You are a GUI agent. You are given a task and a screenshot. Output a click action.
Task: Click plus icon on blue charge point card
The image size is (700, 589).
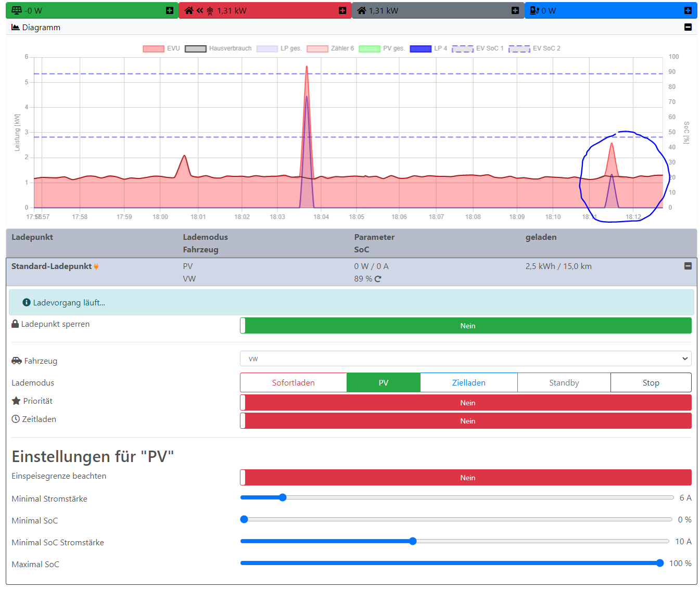click(688, 10)
